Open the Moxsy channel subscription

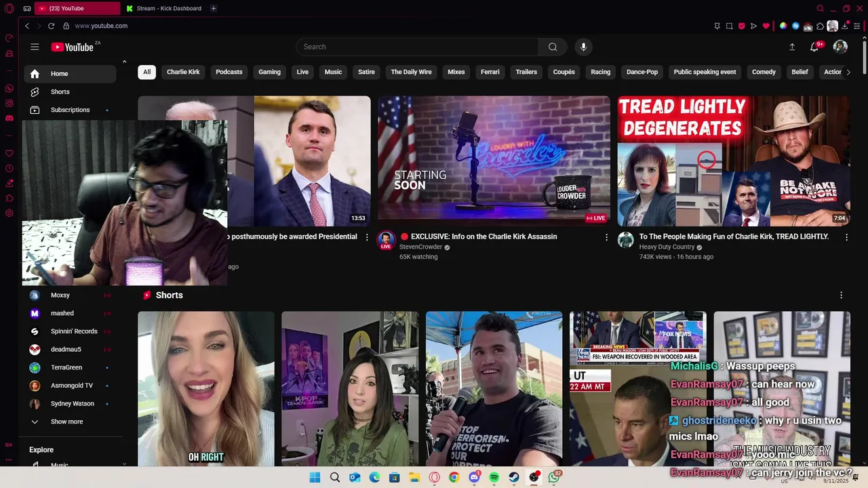(70, 296)
